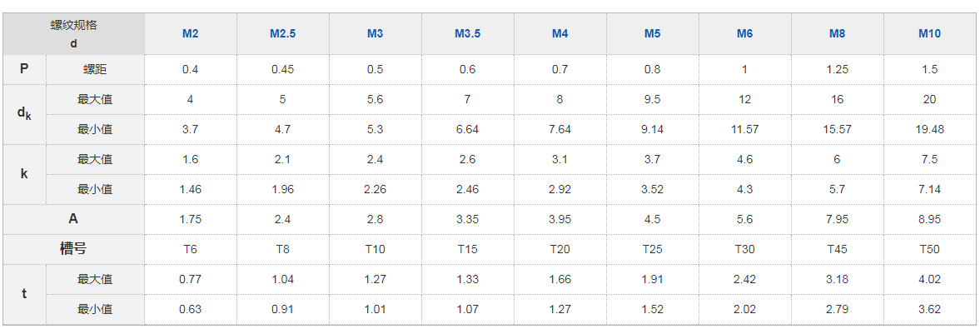Viewport: 980px width, 329px height.
Task: Click the A row header cell
Action: (73, 219)
